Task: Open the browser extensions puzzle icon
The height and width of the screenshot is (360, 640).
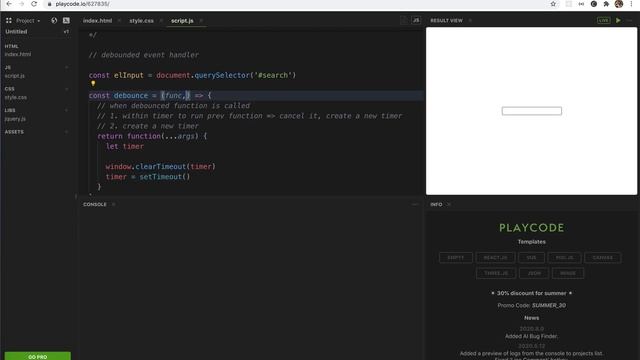Action: (x=606, y=4)
